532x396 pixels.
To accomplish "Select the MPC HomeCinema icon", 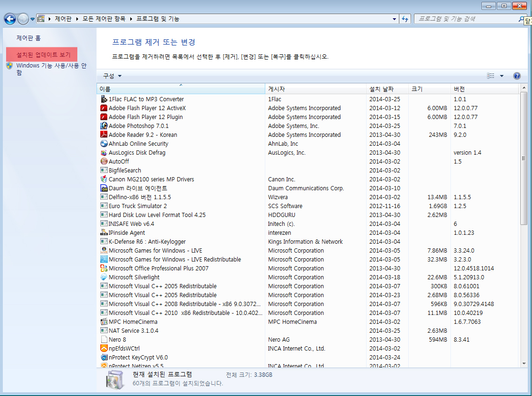I will 104,321.
